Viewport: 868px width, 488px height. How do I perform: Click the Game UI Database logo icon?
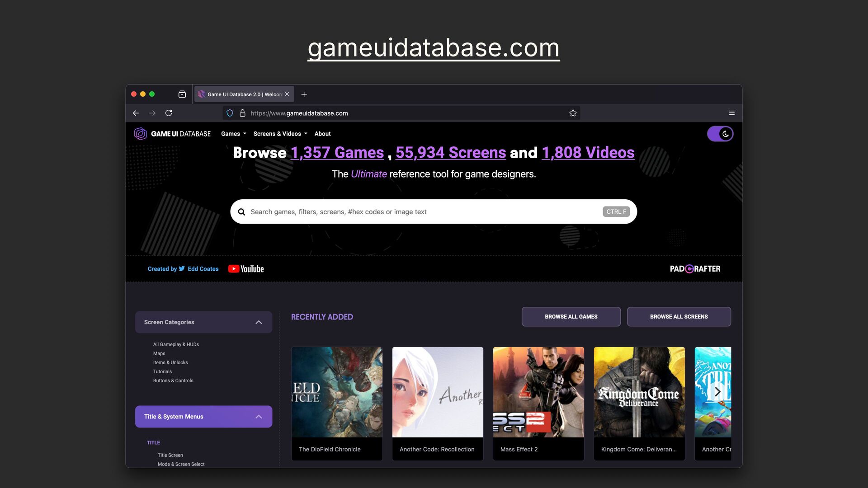(140, 134)
